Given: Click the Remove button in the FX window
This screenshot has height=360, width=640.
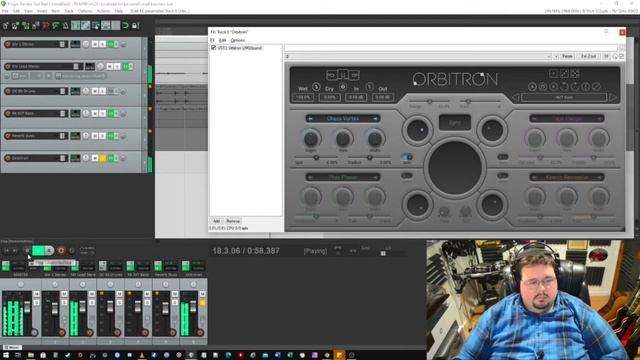Looking at the screenshot, I should coord(233,221).
